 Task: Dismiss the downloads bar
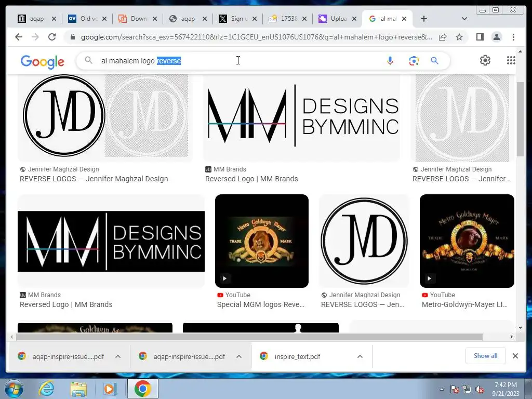[515, 356]
